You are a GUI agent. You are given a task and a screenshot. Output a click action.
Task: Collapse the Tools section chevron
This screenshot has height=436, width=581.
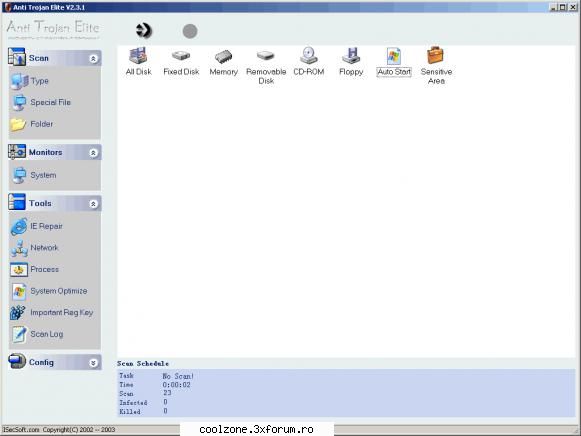pos(93,204)
